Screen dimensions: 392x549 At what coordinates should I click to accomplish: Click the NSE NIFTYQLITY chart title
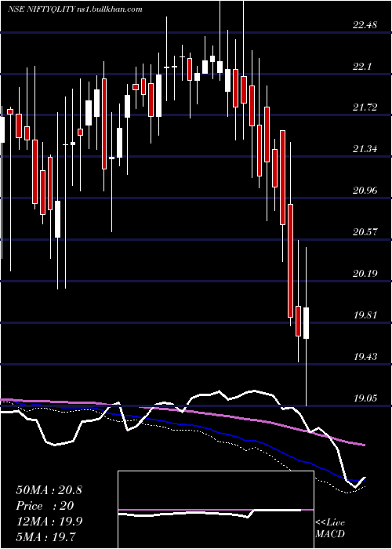pyautogui.click(x=75, y=9)
